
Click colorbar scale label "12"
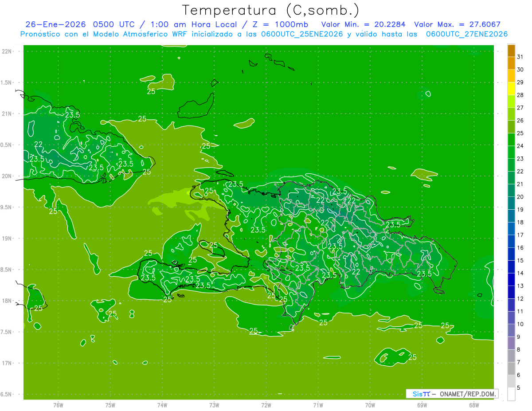click(x=520, y=299)
